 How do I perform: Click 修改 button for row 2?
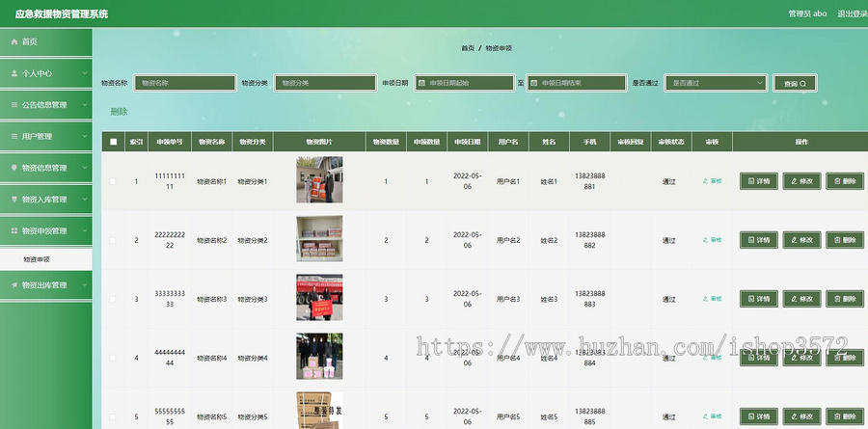click(x=801, y=240)
